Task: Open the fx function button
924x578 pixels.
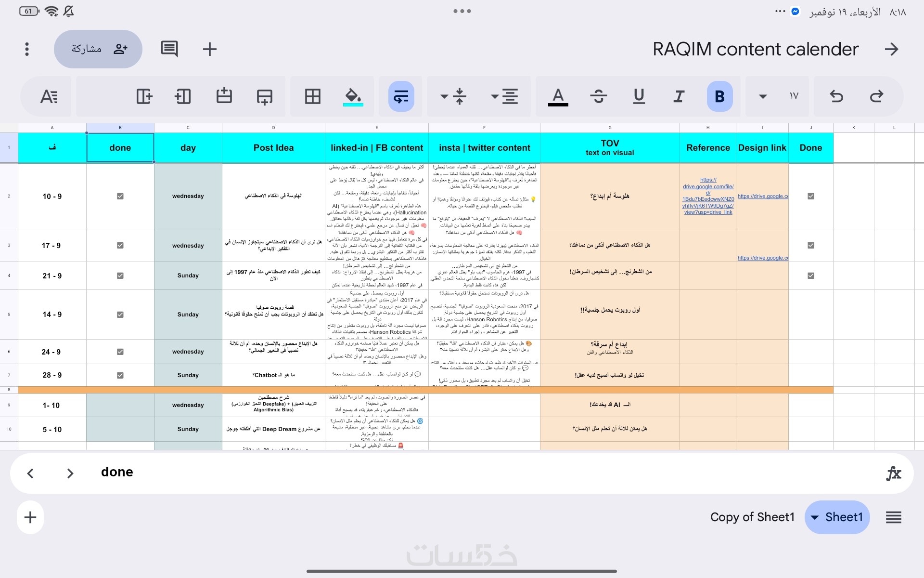Action: coord(893,473)
